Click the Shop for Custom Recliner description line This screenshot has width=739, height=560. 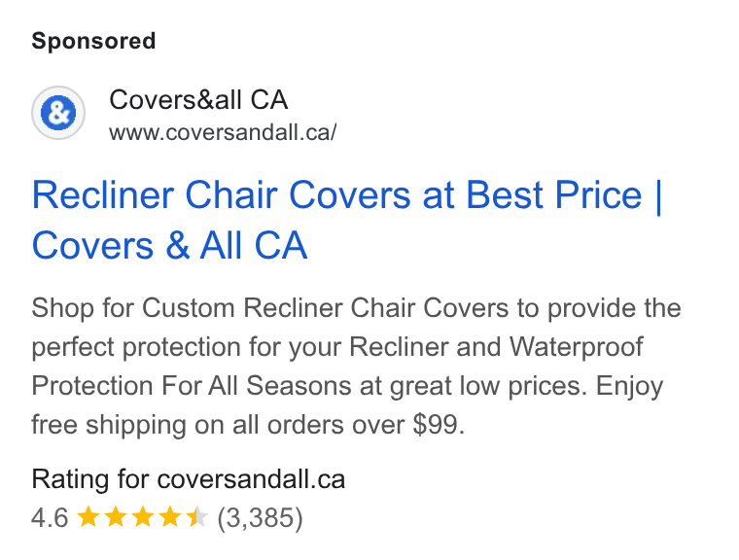[x=356, y=309]
